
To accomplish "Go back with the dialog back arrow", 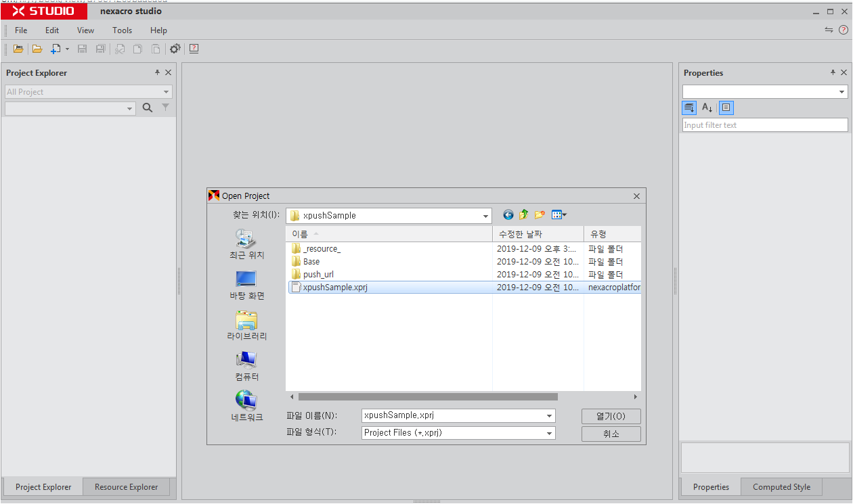I will pos(508,215).
